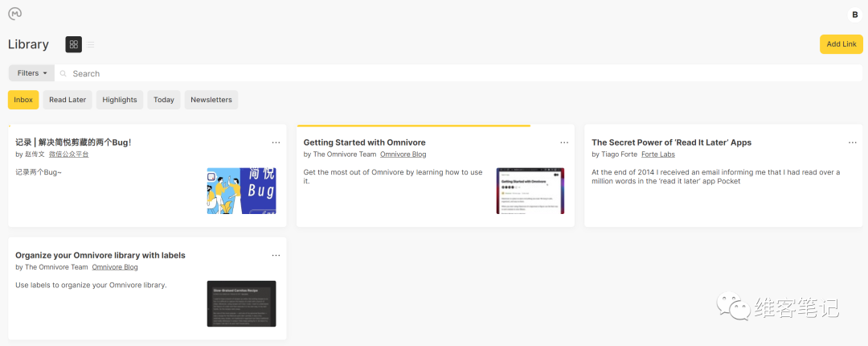Open the user avatar B menu

coord(855,15)
